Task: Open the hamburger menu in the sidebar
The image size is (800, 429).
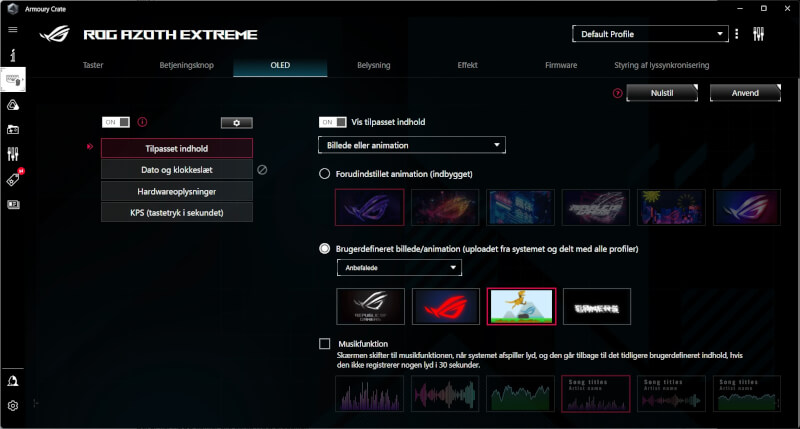Action: pos(13,30)
